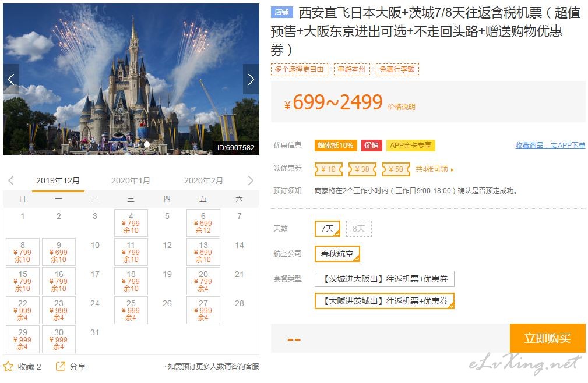Image resolution: width=588 pixels, height=383 pixels.
Task: Pick December 20 departure with 余4 left
Action: click(x=203, y=281)
